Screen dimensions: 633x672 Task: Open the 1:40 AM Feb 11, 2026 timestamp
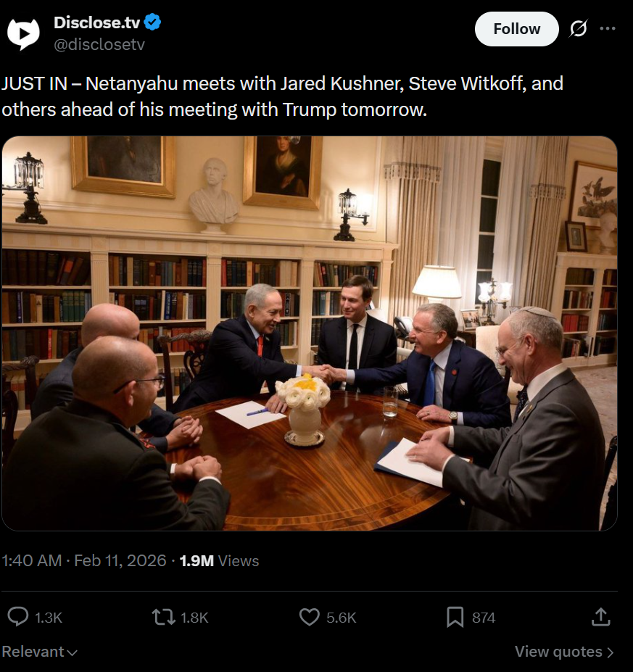pos(84,560)
